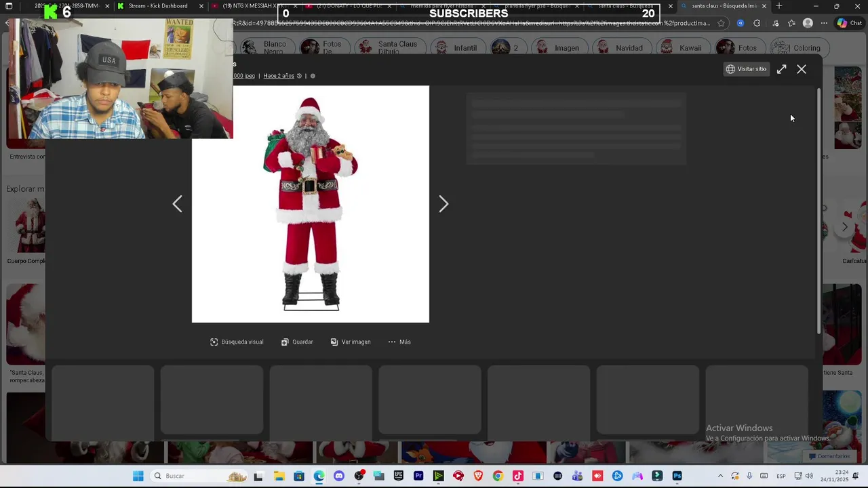Open the Más options menu

coord(399,342)
